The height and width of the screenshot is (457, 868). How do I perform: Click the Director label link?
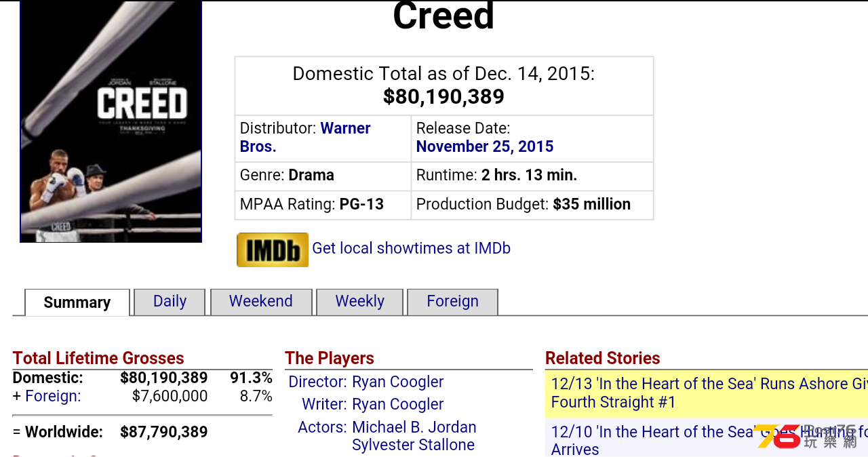click(x=317, y=382)
